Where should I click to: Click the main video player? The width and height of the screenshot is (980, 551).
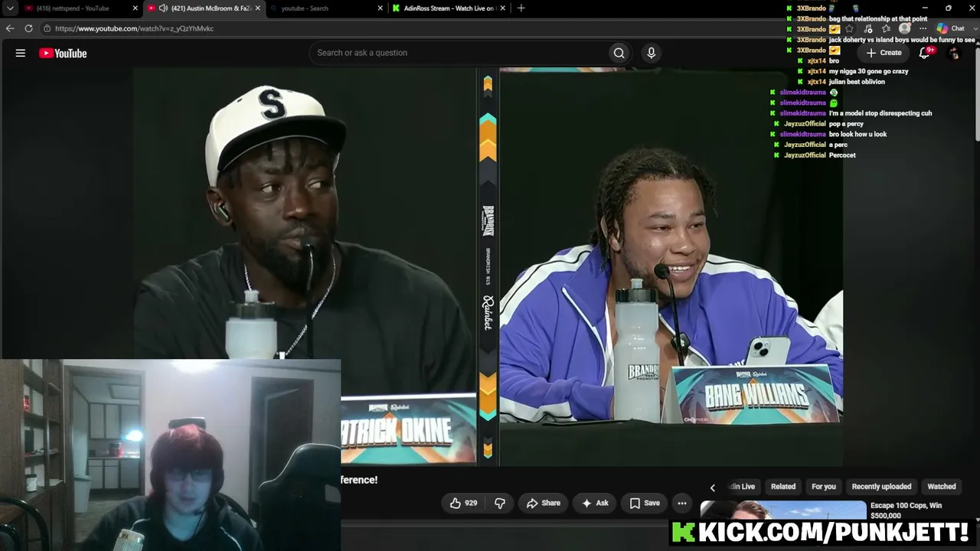point(490,266)
